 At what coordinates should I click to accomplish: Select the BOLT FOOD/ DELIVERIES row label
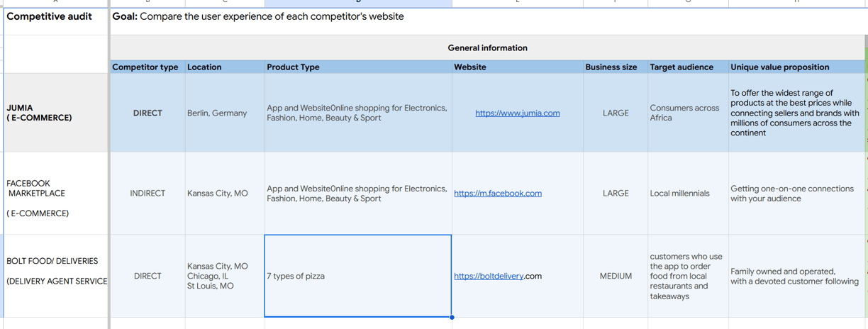(x=56, y=276)
